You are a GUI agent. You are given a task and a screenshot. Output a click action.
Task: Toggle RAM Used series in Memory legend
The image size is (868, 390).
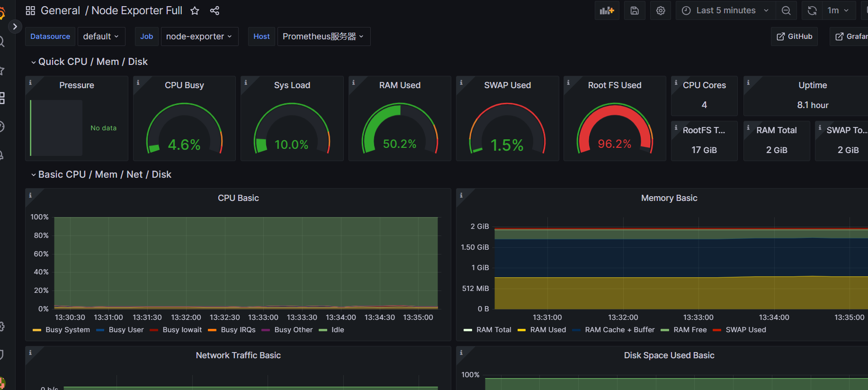(x=548, y=330)
